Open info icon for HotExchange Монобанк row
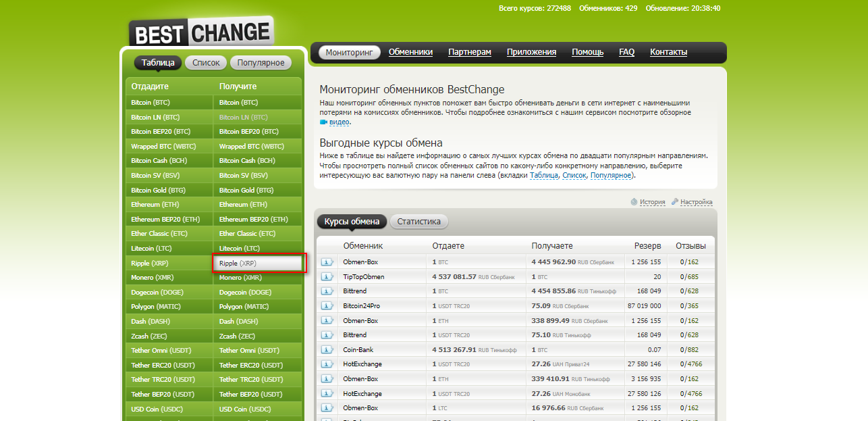This screenshot has height=421, width=868. pyautogui.click(x=327, y=393)
